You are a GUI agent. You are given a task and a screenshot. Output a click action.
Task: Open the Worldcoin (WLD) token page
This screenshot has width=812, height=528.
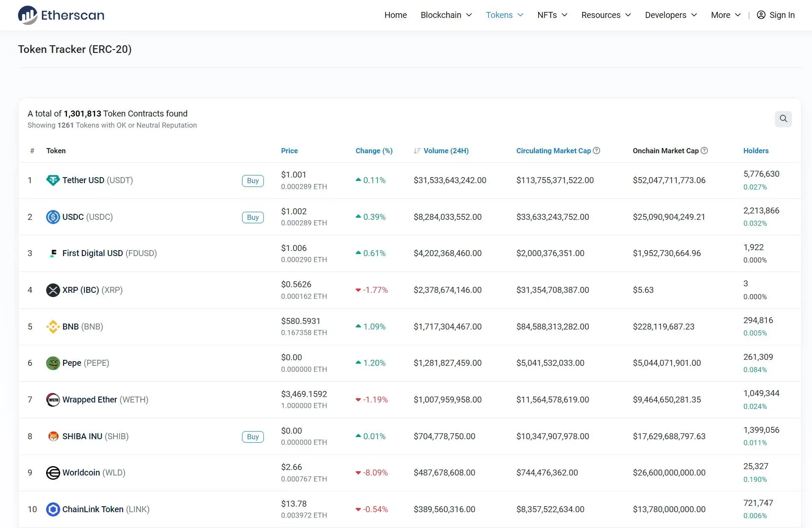coord(94,473)
